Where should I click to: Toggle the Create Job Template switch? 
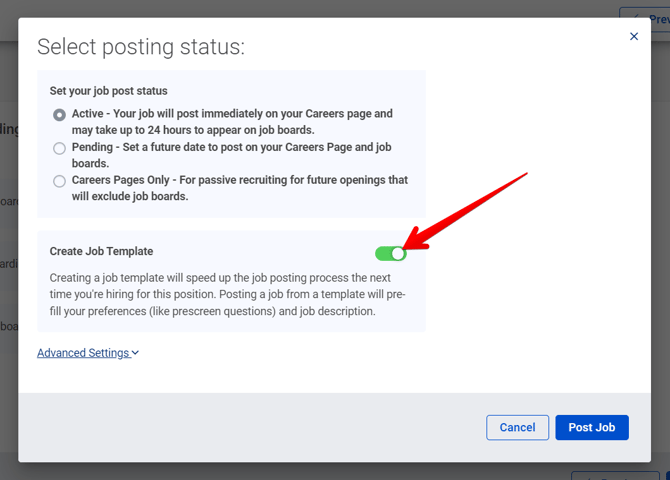[x=391, y=253]
